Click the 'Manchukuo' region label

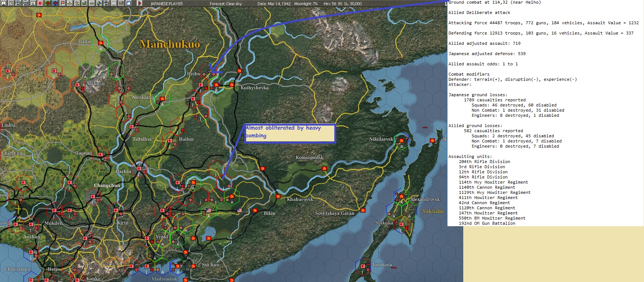click(170, 44)
